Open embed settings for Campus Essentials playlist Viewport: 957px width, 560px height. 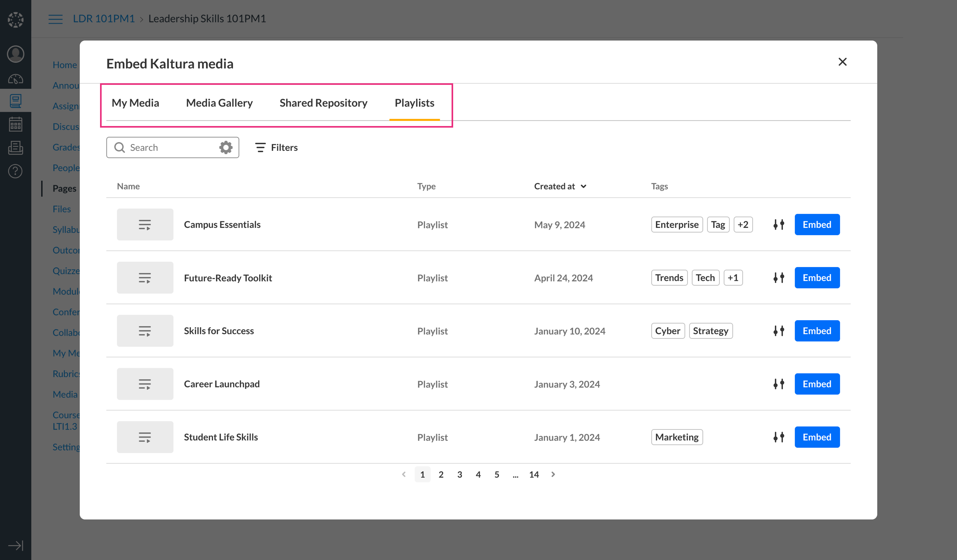[x=778, y=224]
